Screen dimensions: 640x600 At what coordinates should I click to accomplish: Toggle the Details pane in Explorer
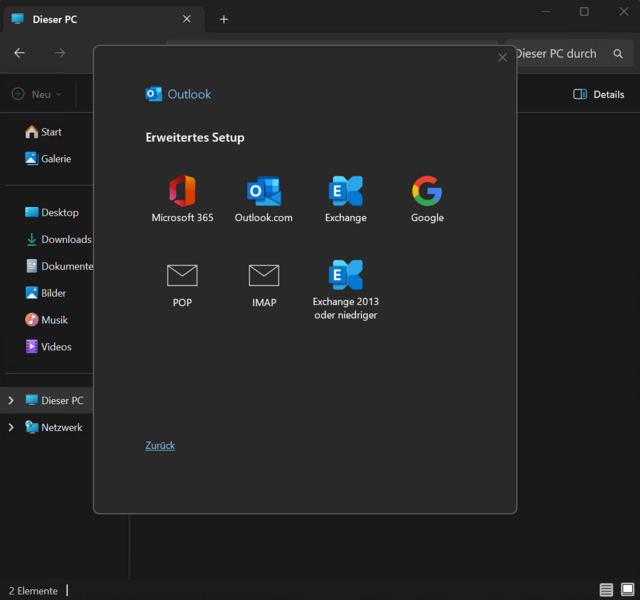(x=598, y=94)
